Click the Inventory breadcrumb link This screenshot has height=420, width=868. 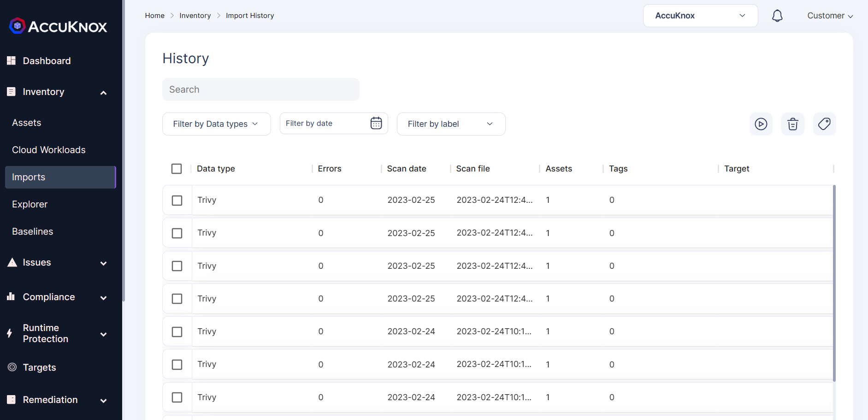tap(195, 16)
